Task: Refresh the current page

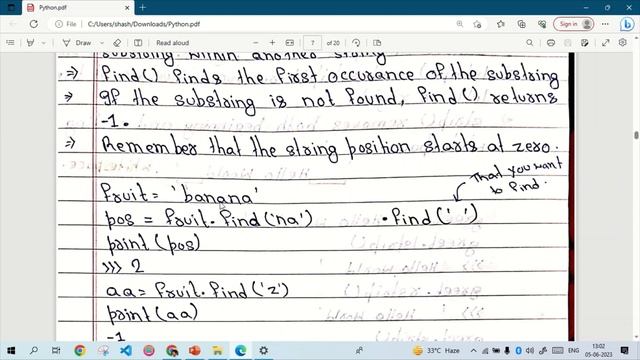Action: pos(34,24)
